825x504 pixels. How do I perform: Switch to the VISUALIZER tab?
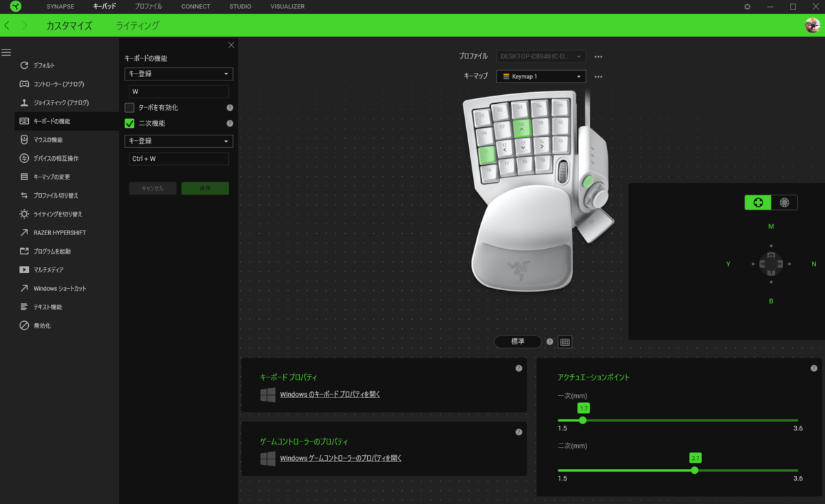(287, 6)
